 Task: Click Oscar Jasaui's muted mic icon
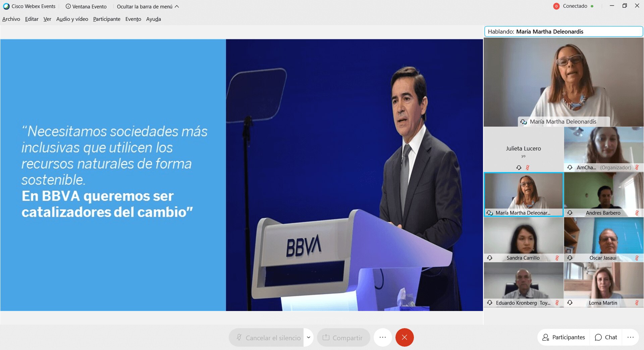click(x=637, y=258)
